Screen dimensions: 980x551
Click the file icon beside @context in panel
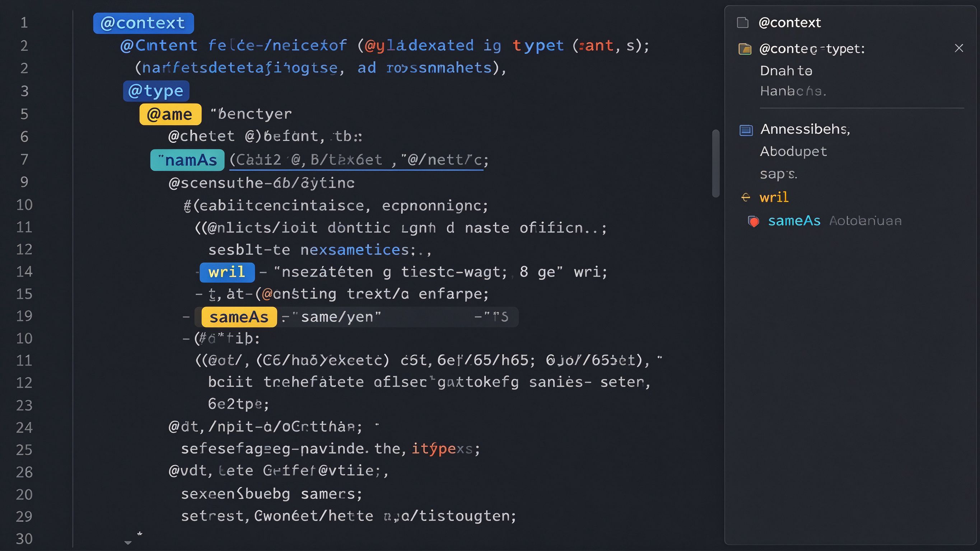(743, 23)
